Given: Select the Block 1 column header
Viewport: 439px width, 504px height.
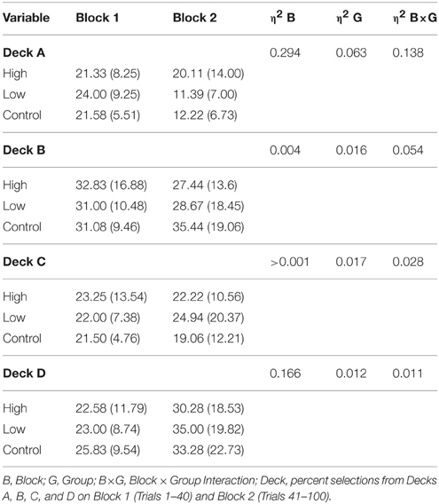Looking at the screenshot, I should (98, 18).
